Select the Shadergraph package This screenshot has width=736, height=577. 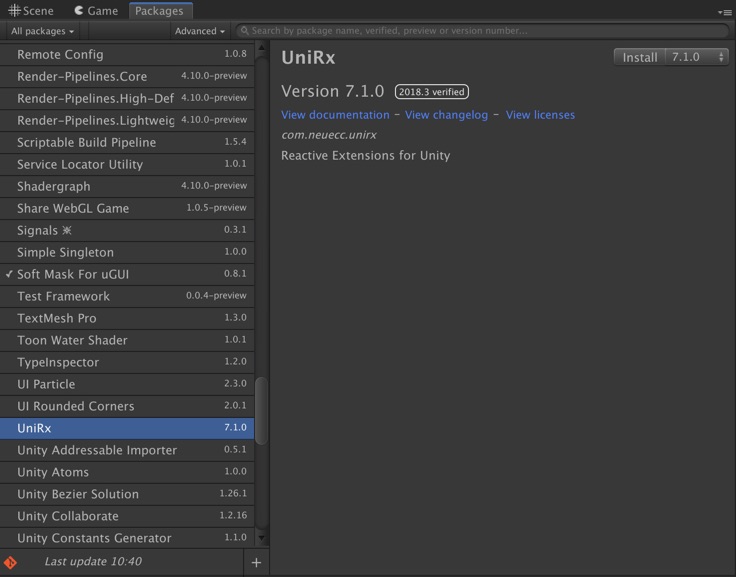pyautogui.click(x=127, y=186)
